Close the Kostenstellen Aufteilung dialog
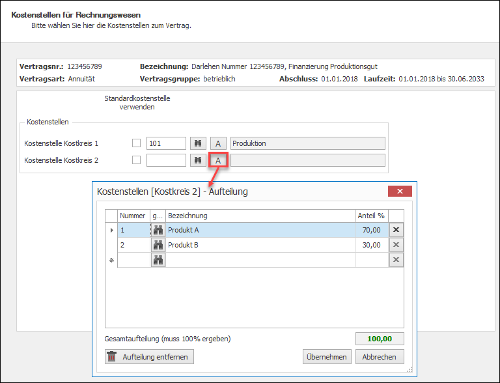The width and height of the screenshot is (500, 383). [400, 191]
